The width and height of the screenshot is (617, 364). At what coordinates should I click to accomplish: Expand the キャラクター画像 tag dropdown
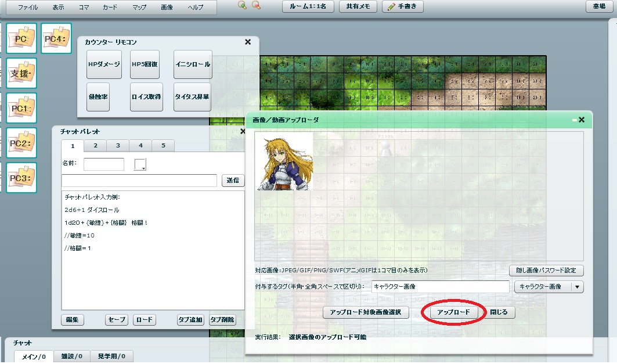click(576, 286)
